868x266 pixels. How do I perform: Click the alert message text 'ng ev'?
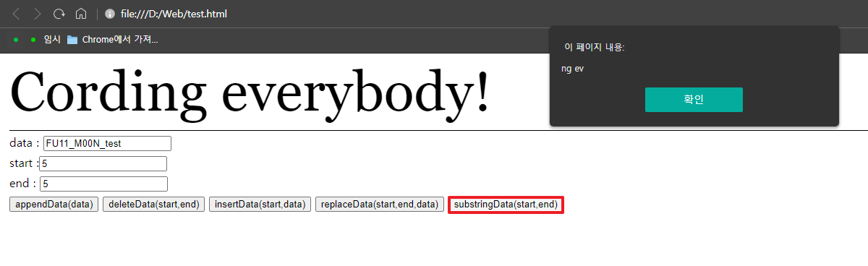(572, 69)
